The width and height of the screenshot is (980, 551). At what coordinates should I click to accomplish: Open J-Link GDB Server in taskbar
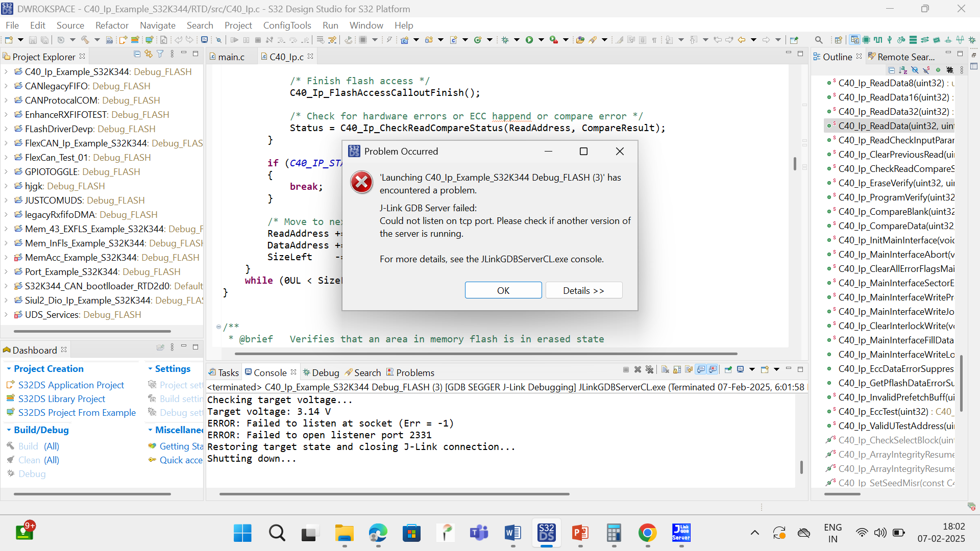pos(681,533)
